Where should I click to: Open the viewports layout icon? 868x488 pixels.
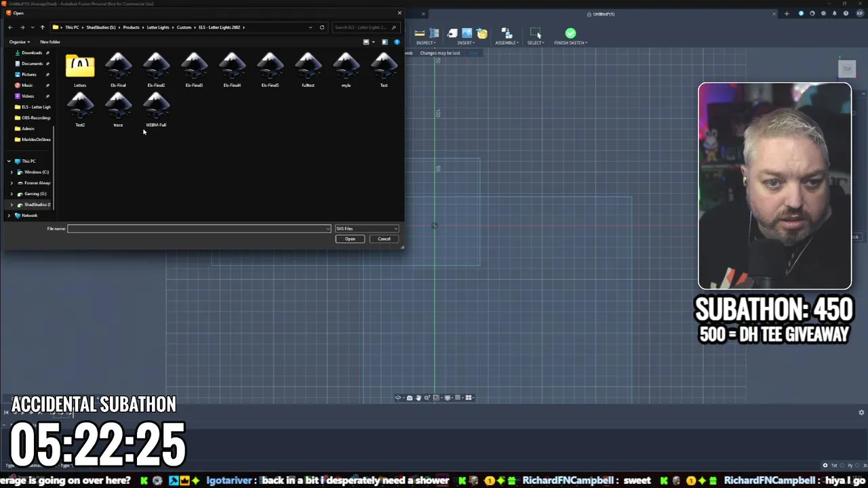click(469, 398)
